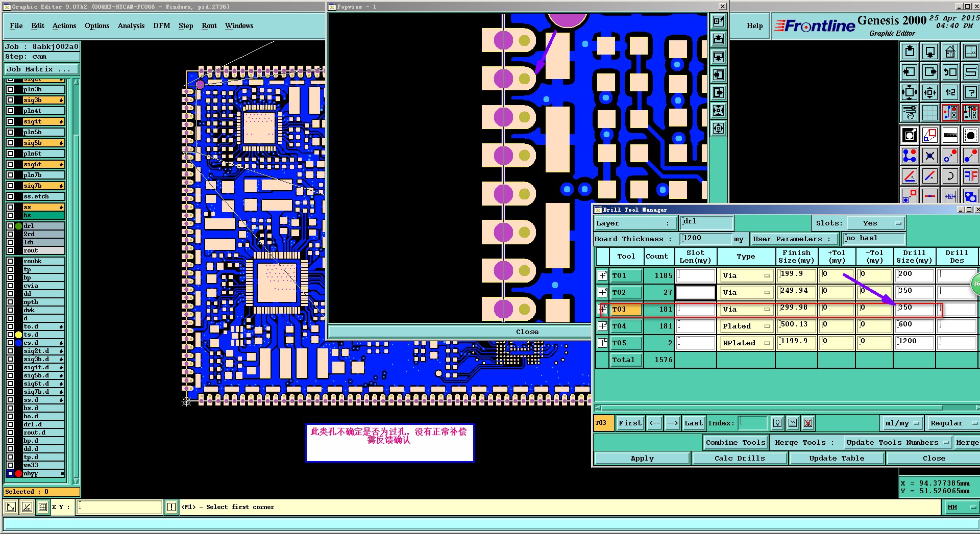This screenshot has width=980, height=534.
Task: Click the zoom out arrows-outward icon
Action: [x=930, y=92]
